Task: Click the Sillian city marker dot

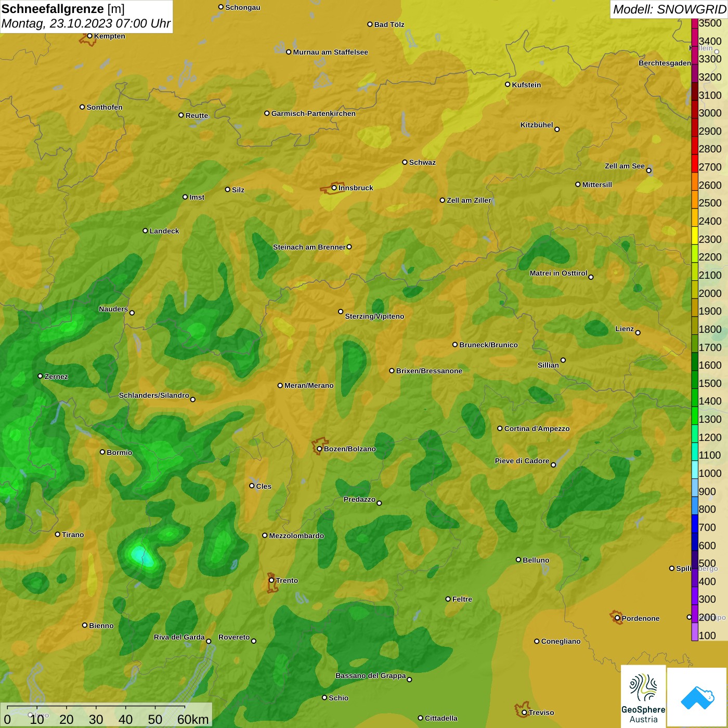Action: pos(563,360)
